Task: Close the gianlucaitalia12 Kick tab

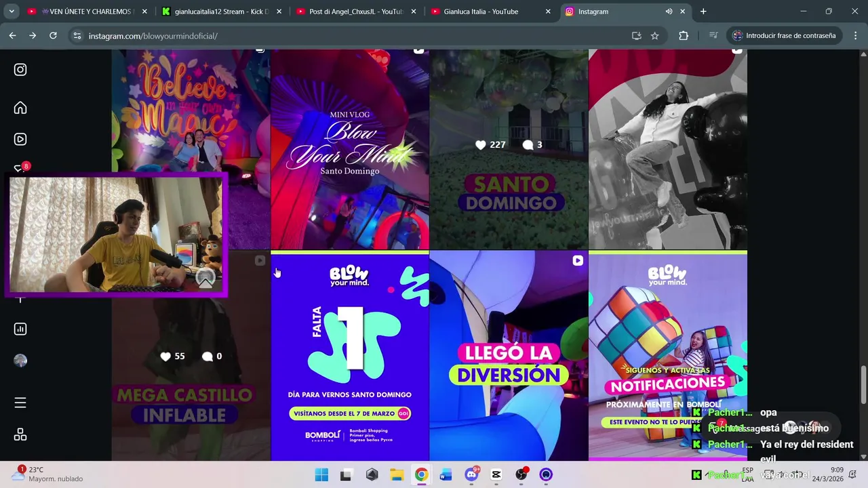Action: tap(279, 12)
